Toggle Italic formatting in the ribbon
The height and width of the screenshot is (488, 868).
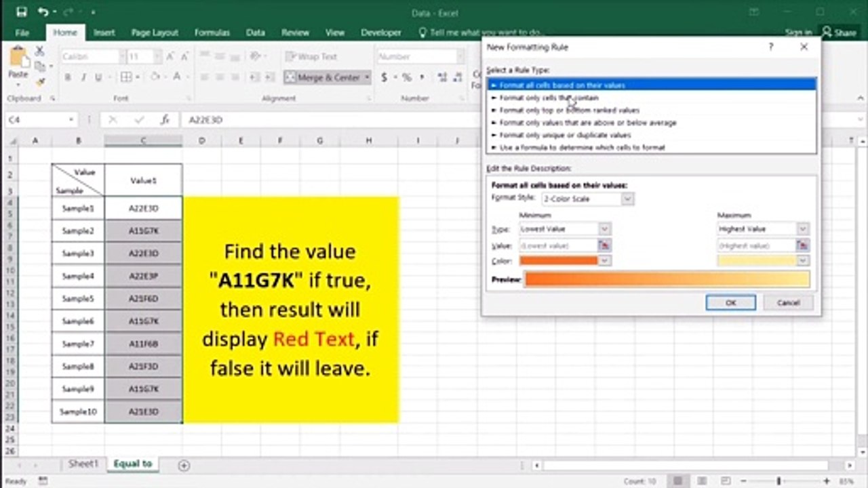83,77
